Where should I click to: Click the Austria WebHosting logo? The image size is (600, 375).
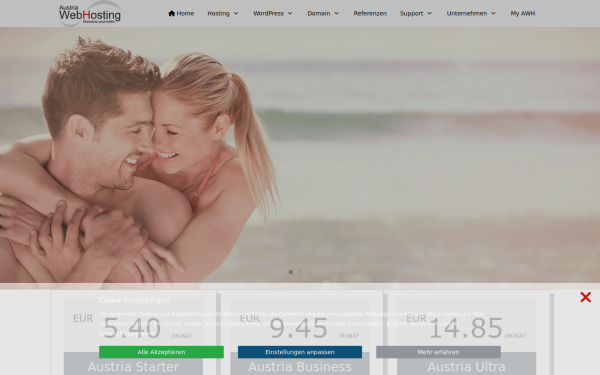(90, 14)
